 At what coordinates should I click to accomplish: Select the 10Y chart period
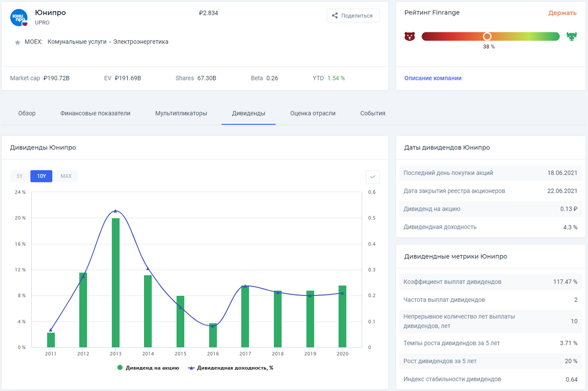42,176
